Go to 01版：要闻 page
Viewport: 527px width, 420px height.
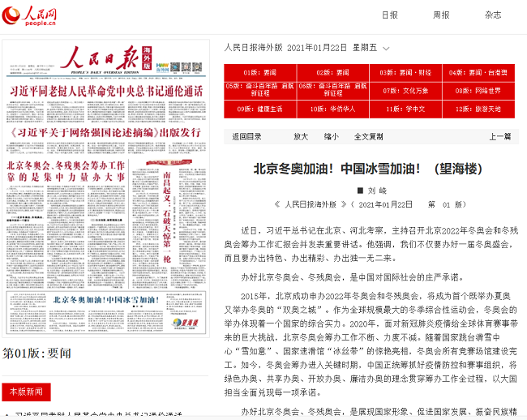(x=260, y=73)
